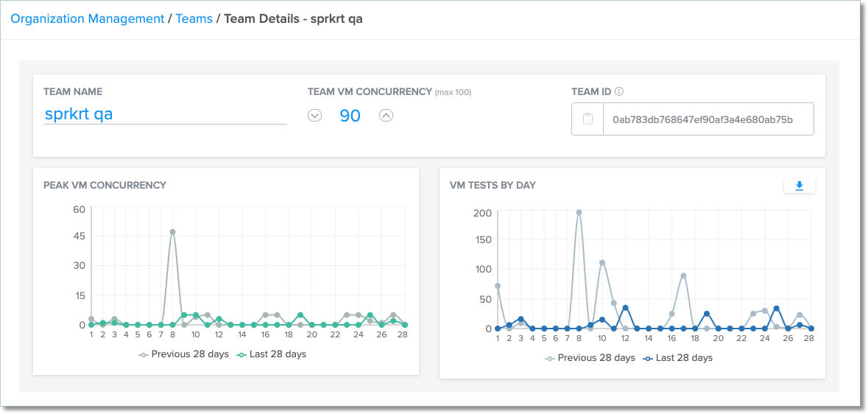The image size is (868, 414).
Task: Click the Organization Management breadcrumb link
Action: click(87, 19)
